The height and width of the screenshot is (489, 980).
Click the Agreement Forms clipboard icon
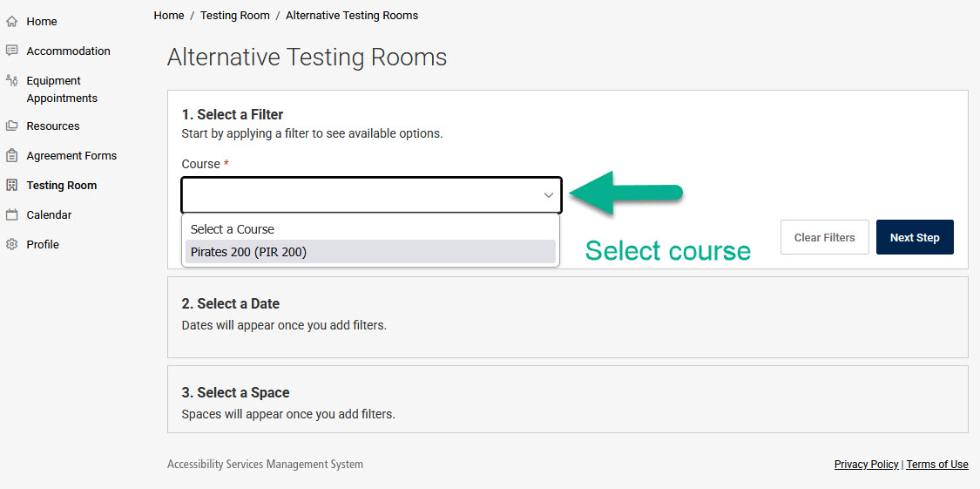pyautogui.click(x=11, y=155)
